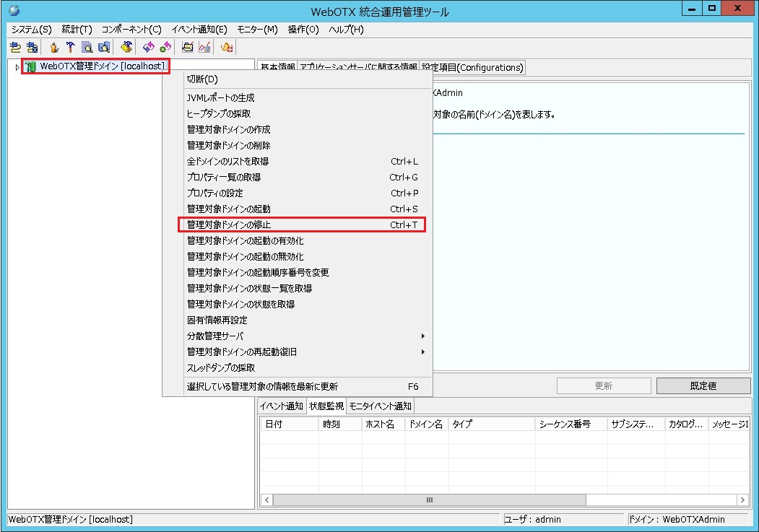759x532 pixels.
Task: Click the document magnifier toolbar icon
Action: (x=87, y=46)
